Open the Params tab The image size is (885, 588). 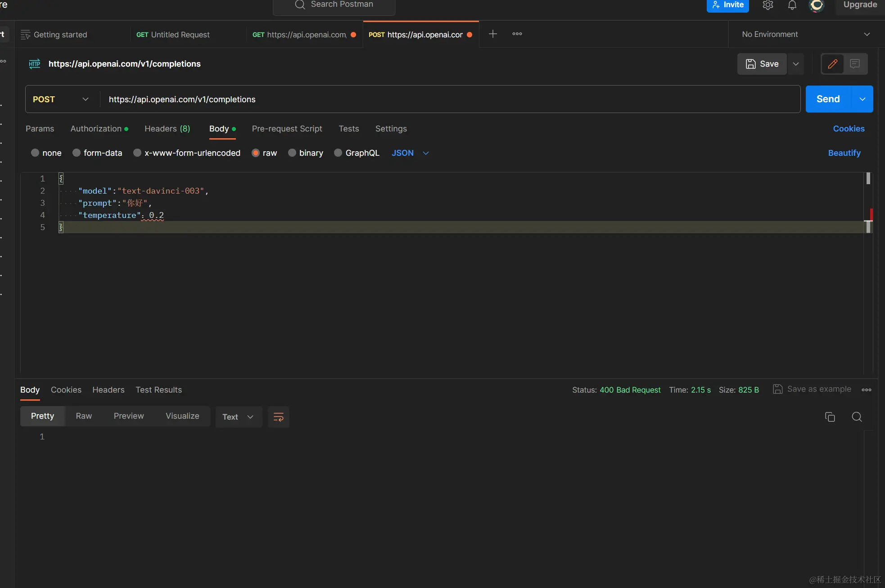pos(40,129)
